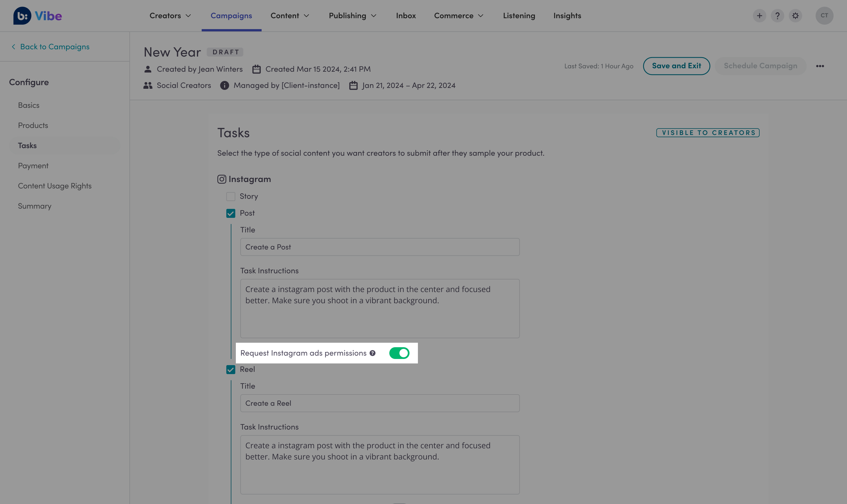Click the help icon beside ads permissions
This screenshot has width=847, height=504.
[x=373, y=353]
